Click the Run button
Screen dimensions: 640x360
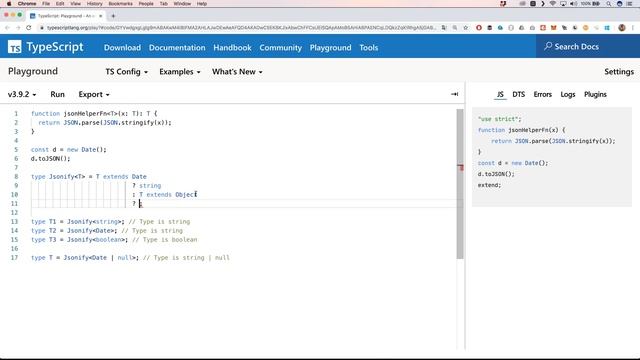(57, 94)
